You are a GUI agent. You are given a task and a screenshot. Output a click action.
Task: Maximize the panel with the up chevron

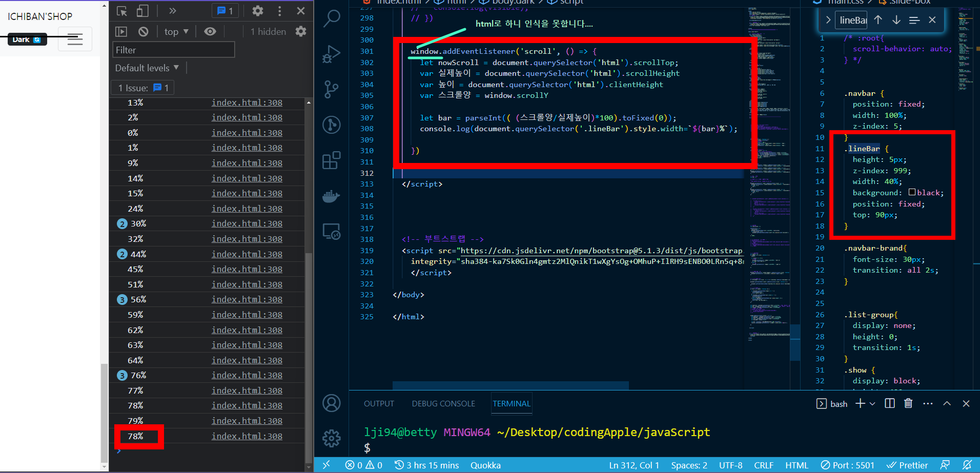pyautogui.click(x=947, y=404)
